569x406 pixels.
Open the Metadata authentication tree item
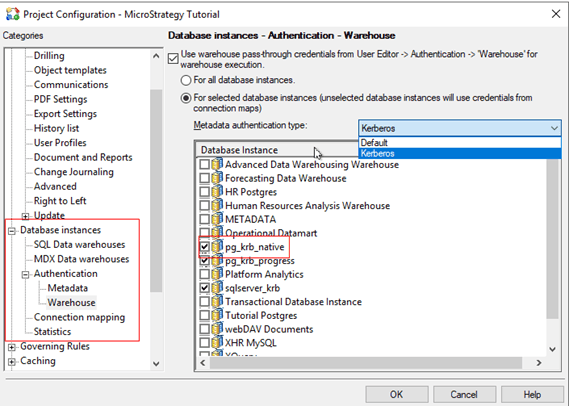coord(67,288)
